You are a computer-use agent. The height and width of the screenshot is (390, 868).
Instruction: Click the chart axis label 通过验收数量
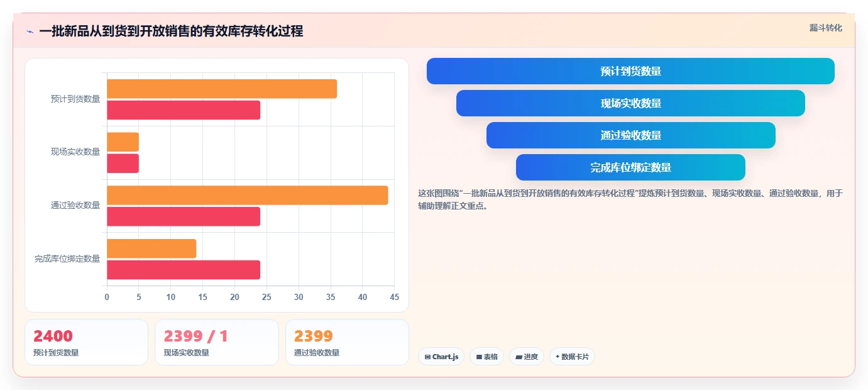click(x=75, y=205)
